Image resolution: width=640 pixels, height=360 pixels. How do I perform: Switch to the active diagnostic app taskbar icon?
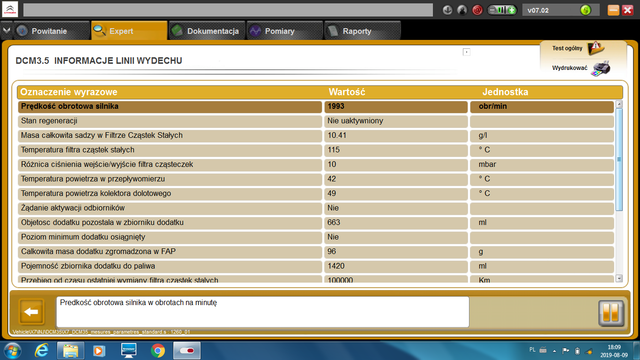tap(187, 351)
